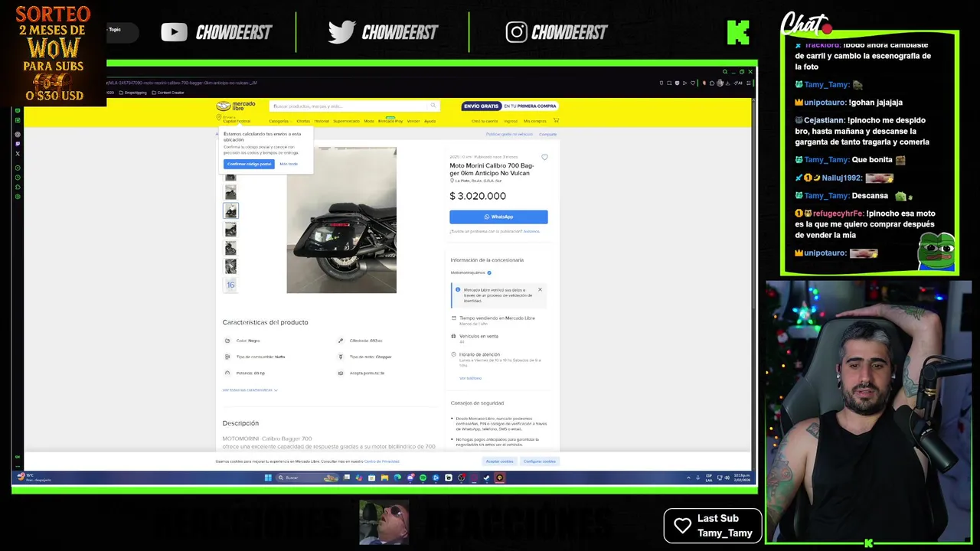Open the Ayuda menu item

430,121
